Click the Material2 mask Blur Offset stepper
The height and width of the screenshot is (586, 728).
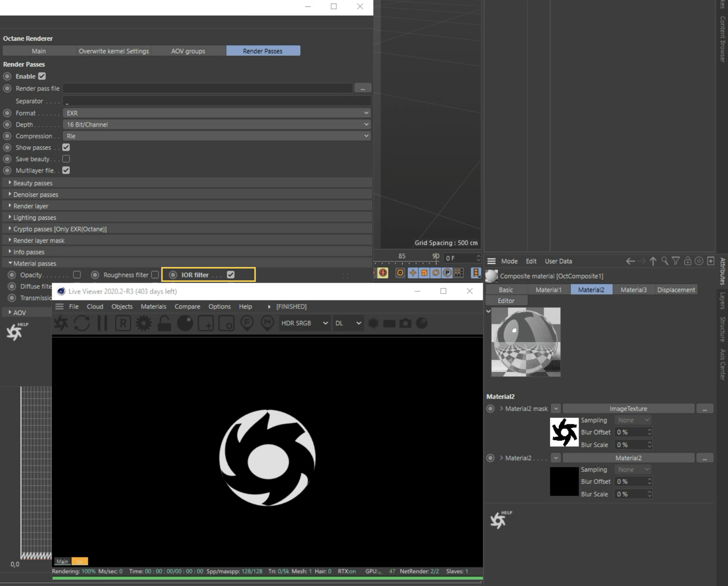(649, 432)
